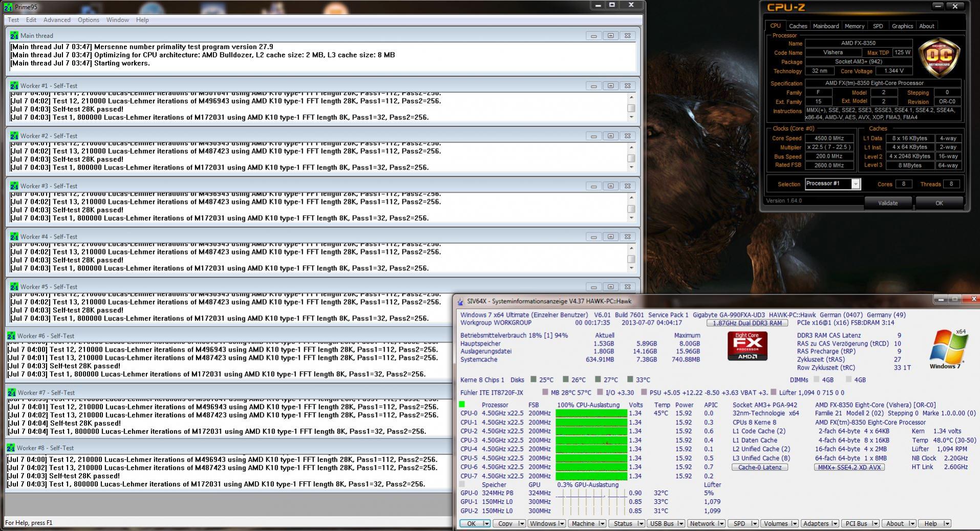Screen dimensions: 980x531
Task: Click the Cache-0 Latenz button in SIV
Action: point(760,467)
